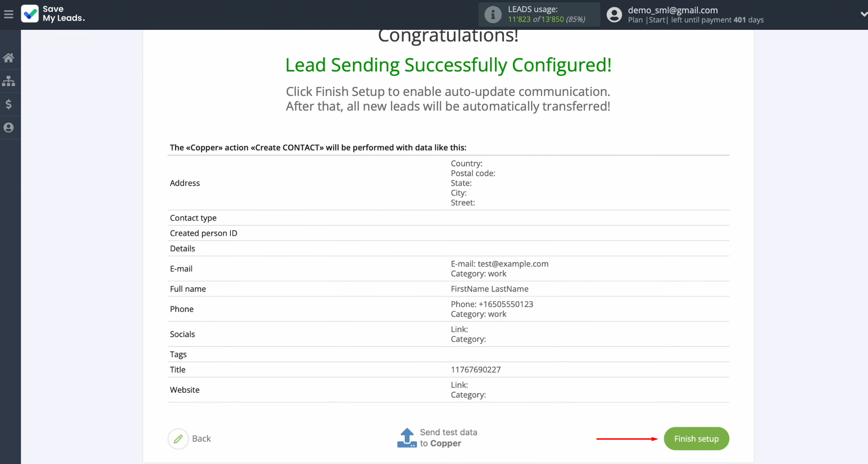Click the demo_sml@gmail.com account name
This screenshot has width=868, height=464.
tap(672, 10)
